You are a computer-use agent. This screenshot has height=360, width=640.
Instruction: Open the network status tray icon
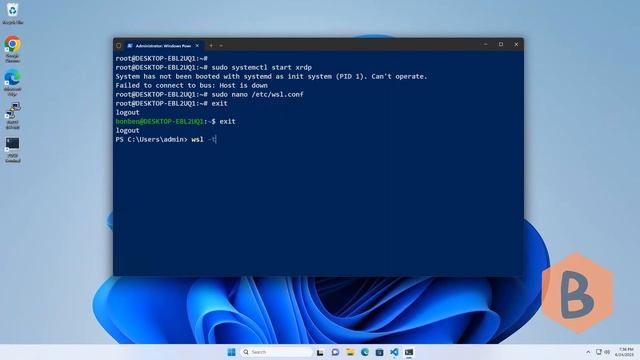click(599, 352)
